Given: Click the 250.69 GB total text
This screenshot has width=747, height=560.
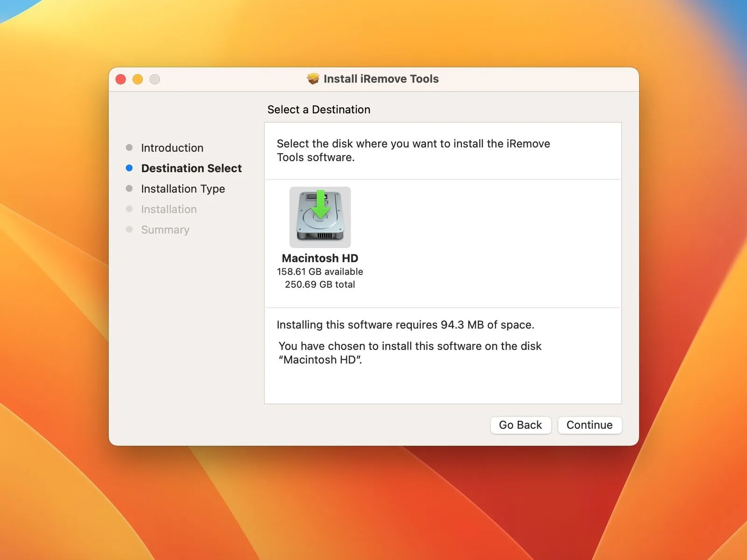Looking at the screenshot, I should [320, 285].
